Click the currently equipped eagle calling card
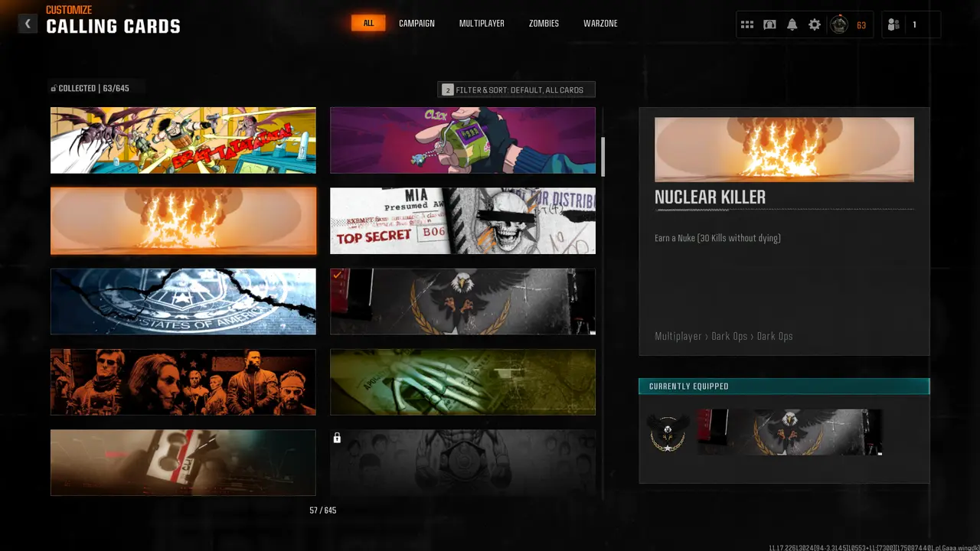980x551 pixels. (x=789, y=432)
